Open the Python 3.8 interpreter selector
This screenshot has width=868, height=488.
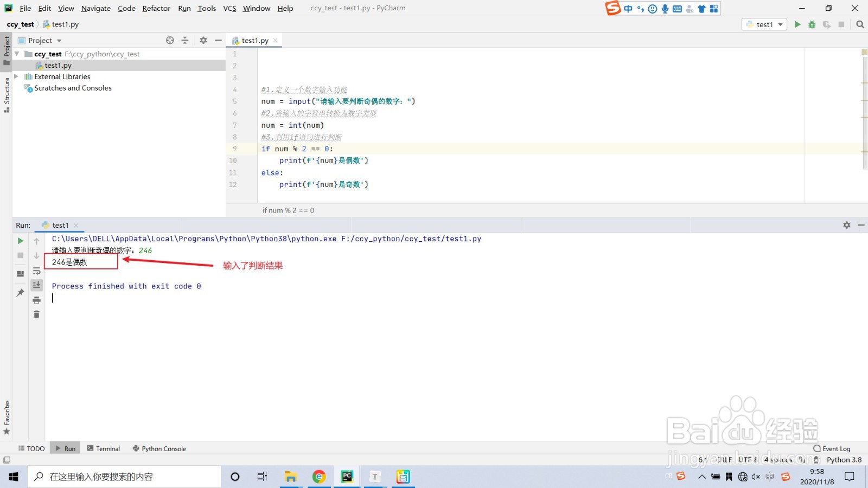click(844, 460)
